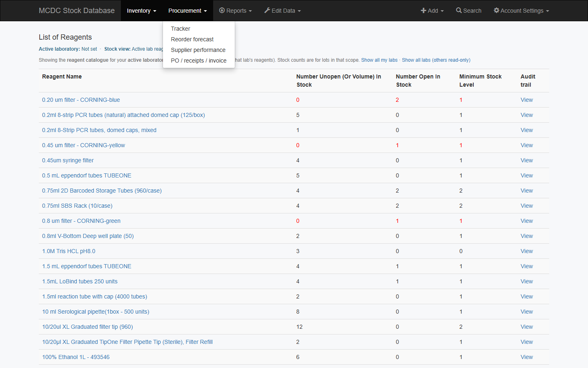Expand the Inventory dropdown

point(141,11)
